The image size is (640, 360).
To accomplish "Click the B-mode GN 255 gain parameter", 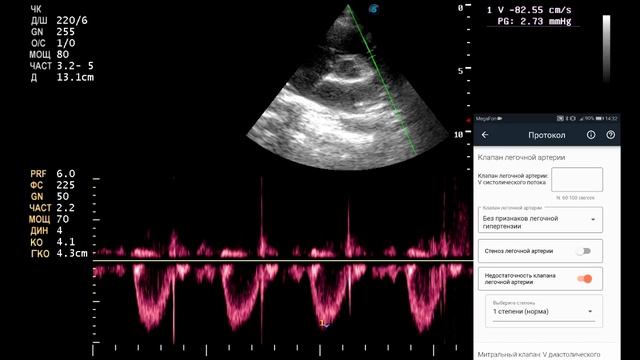I will tap(52, 32).
